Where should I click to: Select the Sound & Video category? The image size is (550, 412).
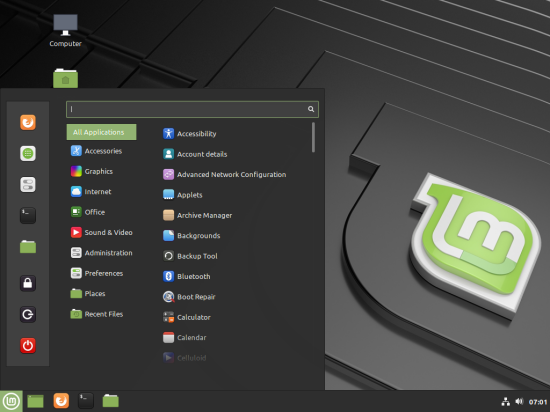[101, 232]
